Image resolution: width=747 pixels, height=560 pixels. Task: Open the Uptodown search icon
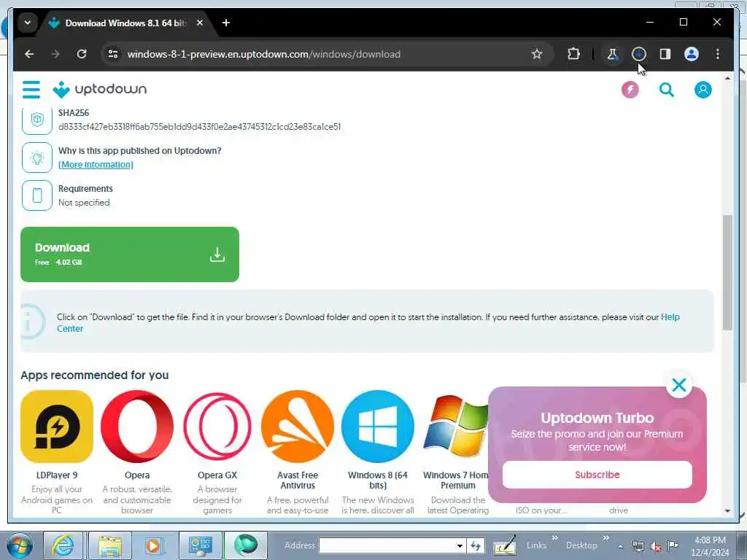point(666,90)
